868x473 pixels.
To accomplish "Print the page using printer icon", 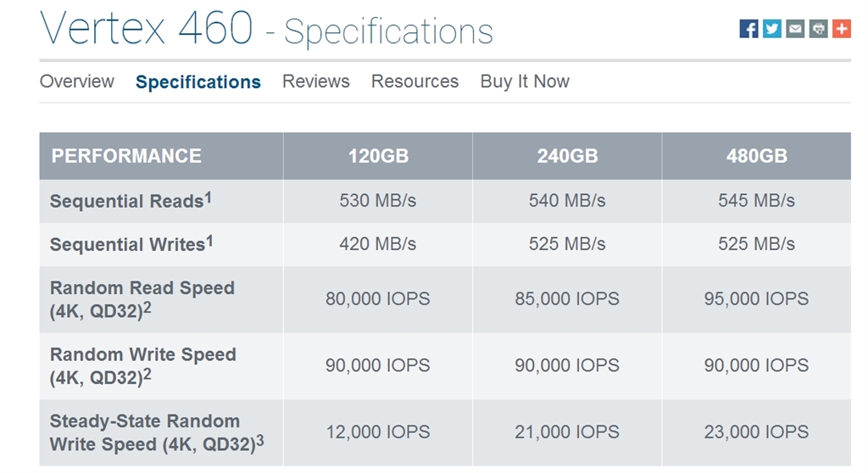I will [x=818, y=29].
